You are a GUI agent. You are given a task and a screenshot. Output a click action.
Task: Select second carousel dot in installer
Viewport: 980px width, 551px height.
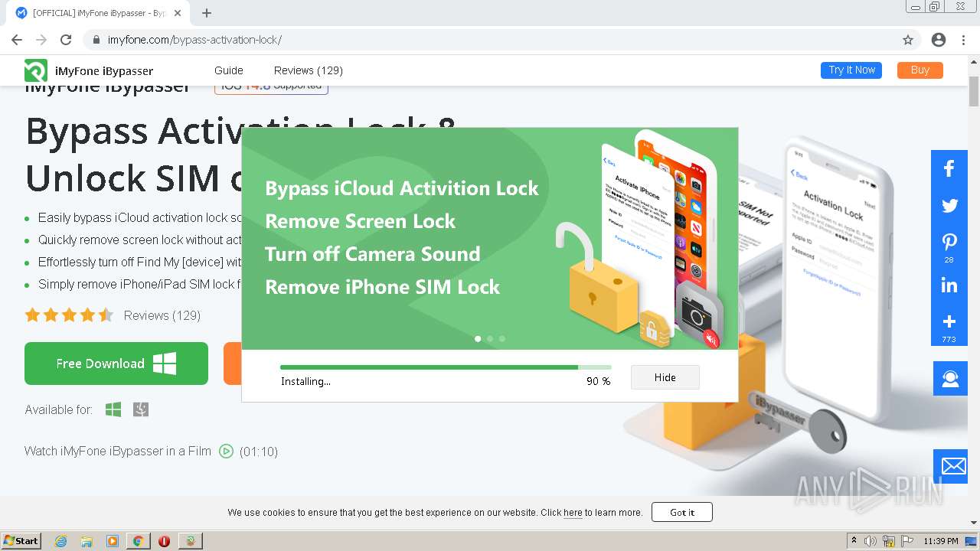tap(490, 338)
